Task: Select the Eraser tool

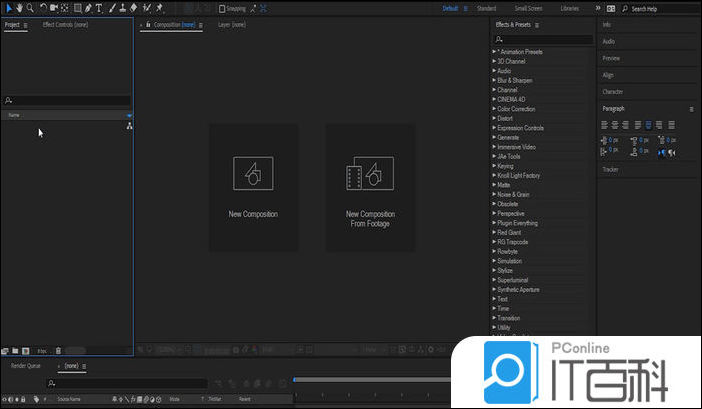Action: (134, 8)
